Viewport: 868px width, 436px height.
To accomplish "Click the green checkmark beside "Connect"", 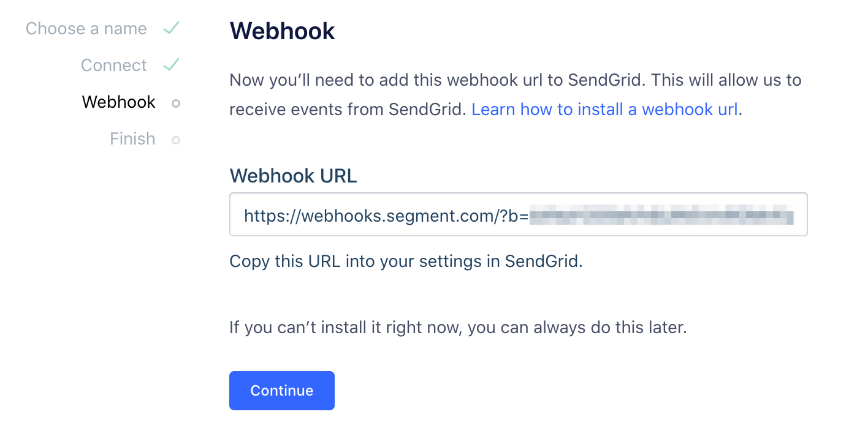I will 171,64.
